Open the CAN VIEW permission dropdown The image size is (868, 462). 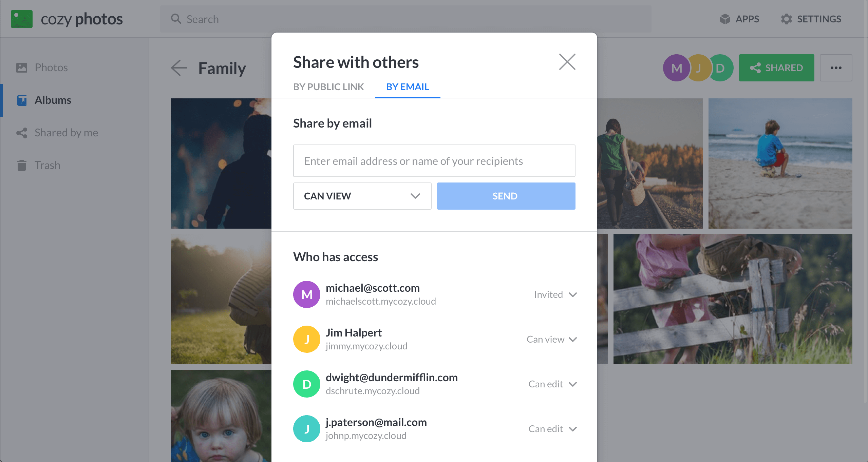[362, 196]
